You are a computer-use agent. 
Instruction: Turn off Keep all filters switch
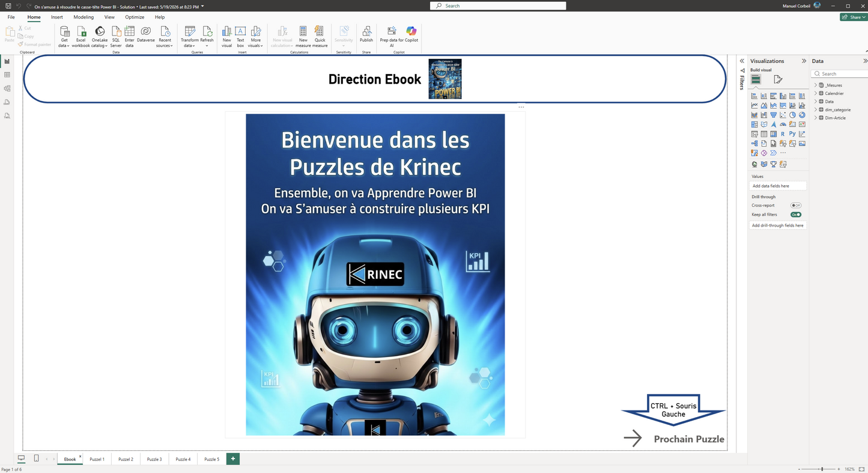(796, 215)
